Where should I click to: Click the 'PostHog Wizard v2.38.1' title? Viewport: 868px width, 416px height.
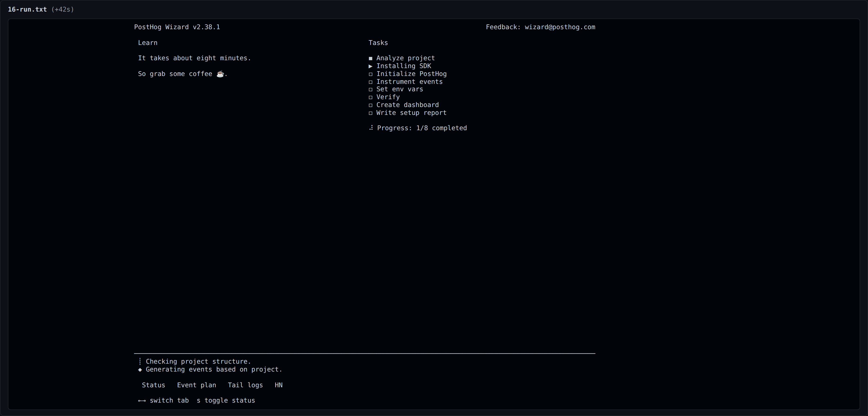tap(177, 27)
